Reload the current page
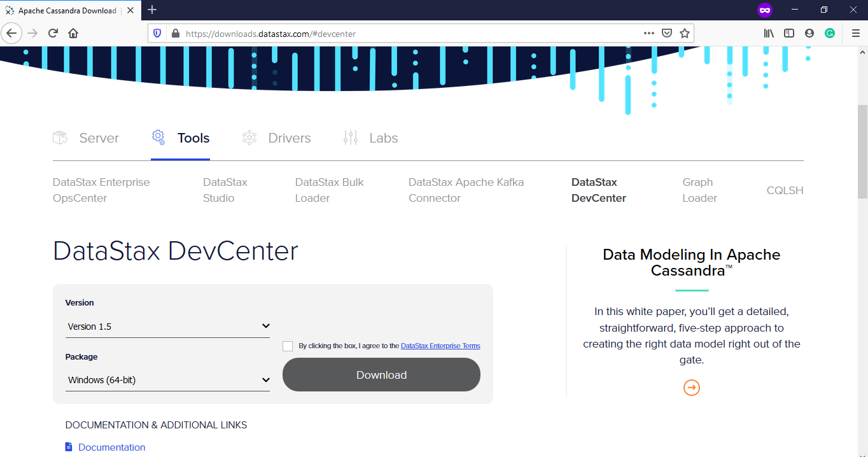This screenshot has width=868, height=457. click(53, 33)
